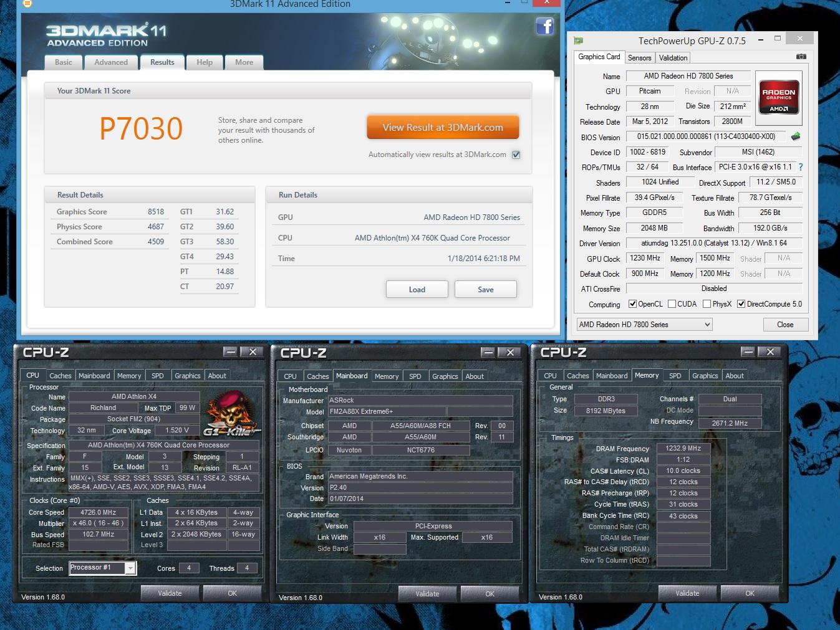Viewport: 840px width, 630px height.
Task: Click the BIOS version P2.40 field
Action: [x=420, y=488]
